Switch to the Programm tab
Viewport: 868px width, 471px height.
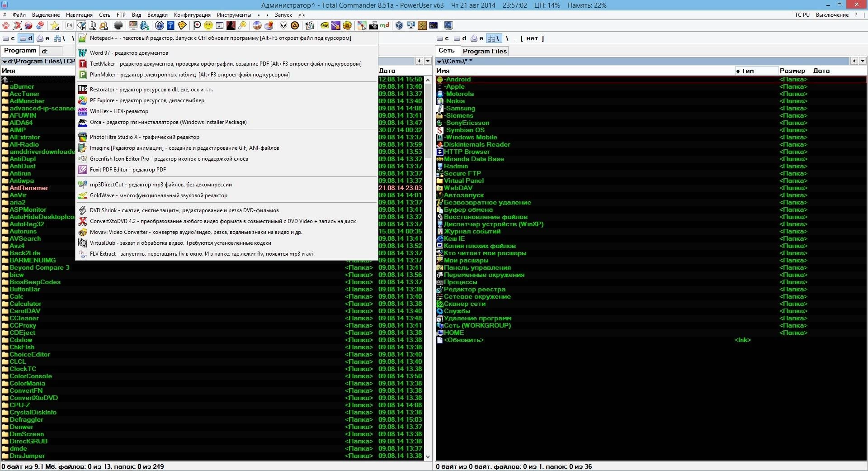[20, 51]
